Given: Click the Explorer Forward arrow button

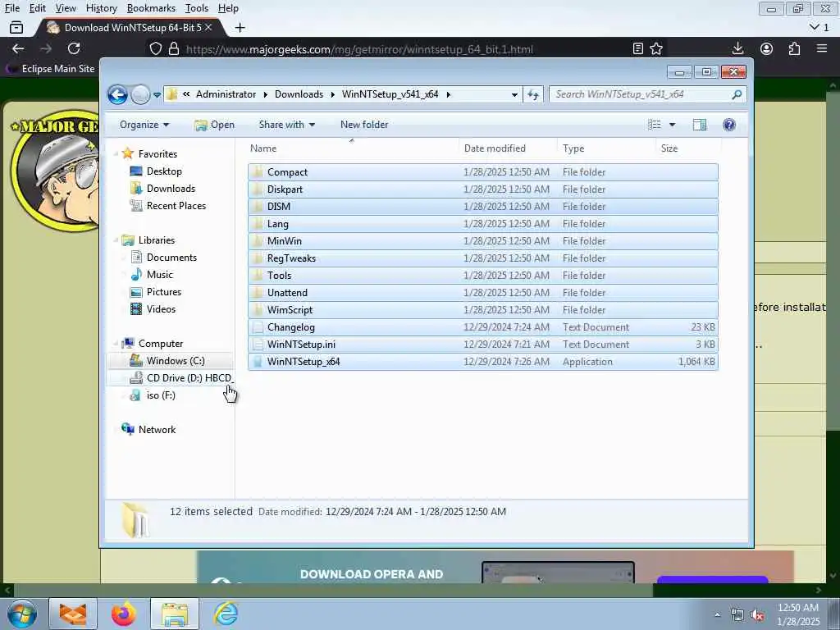Looking at the screenshot, I should [140, 95].
